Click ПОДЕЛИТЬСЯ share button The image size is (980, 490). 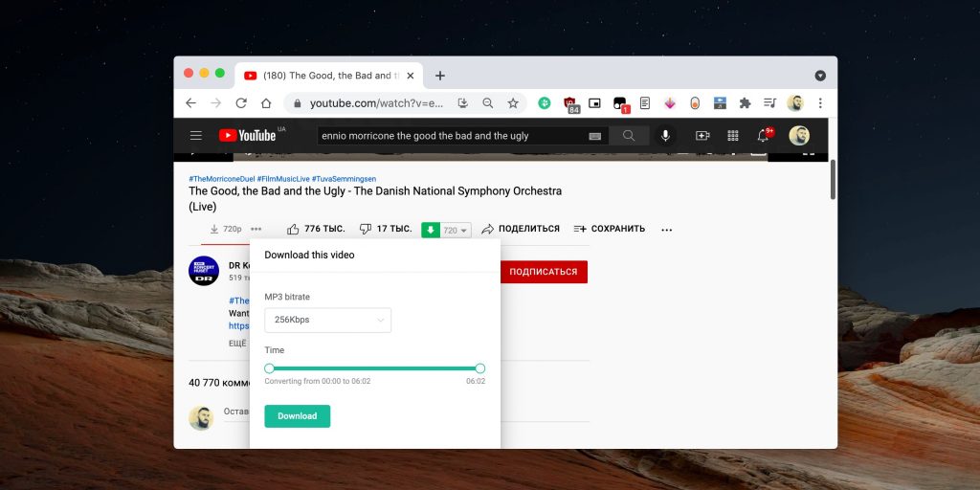click(521, 230)
